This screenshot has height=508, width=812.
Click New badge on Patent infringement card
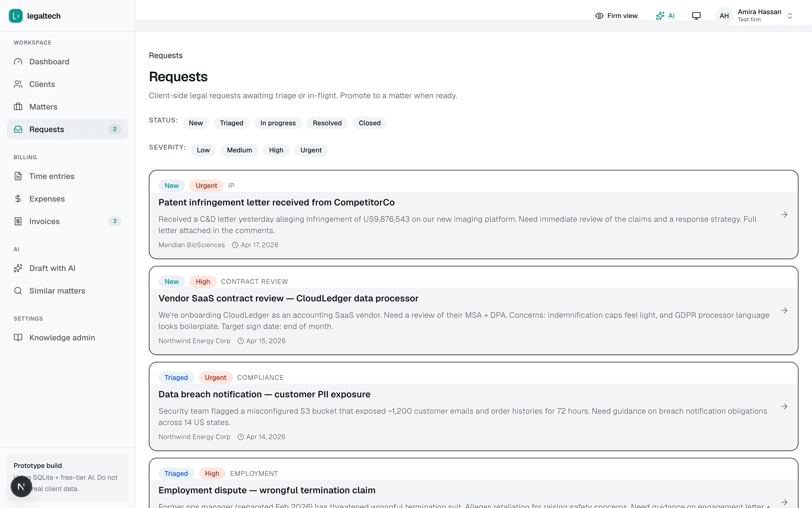click(172, 186)
